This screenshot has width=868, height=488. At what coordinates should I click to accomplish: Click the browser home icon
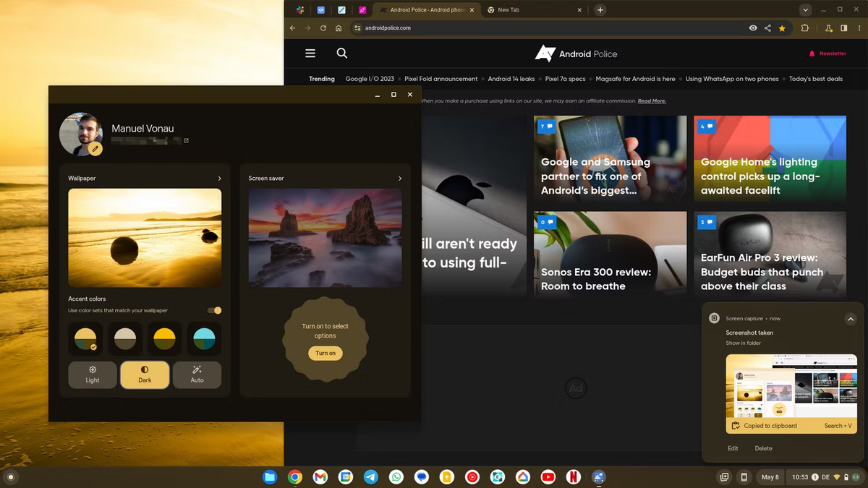point(339,28)
